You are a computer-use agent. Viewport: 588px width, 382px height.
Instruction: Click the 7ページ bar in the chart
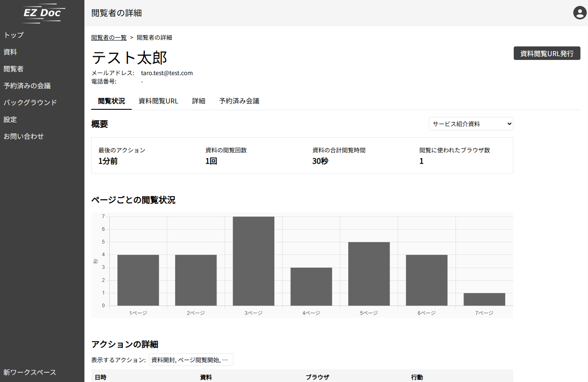pyautogui.click(x=484, y=299)
